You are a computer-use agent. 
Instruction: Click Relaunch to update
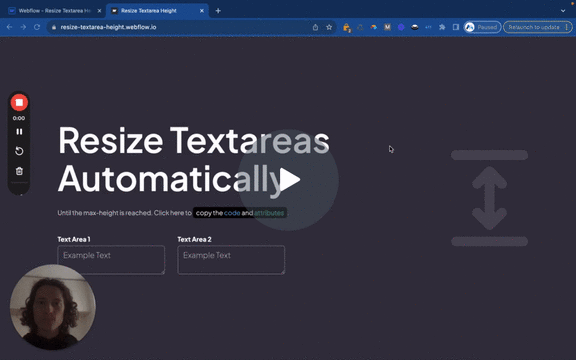pyautogui.click(x=534, y=27)
